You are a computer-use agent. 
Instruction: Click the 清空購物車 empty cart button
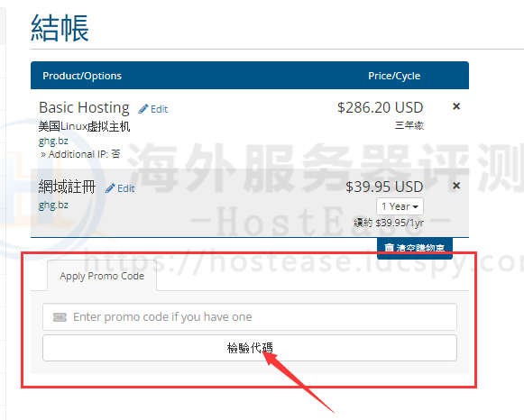415,248
